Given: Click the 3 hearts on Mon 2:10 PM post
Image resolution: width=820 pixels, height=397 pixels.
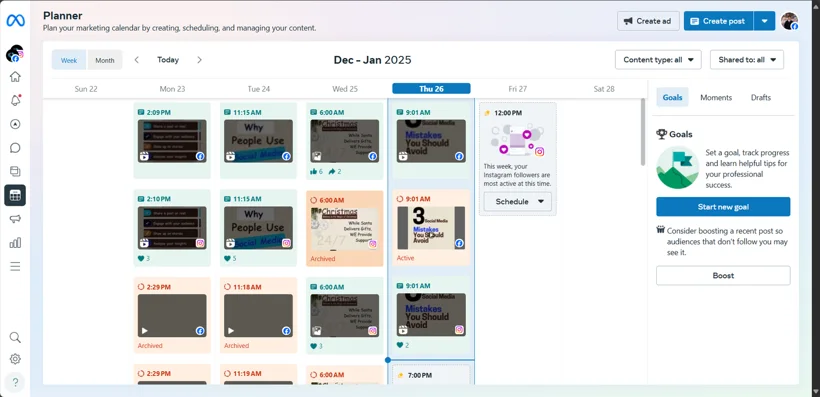Looking at the screenshot, I should coord(144,258).
